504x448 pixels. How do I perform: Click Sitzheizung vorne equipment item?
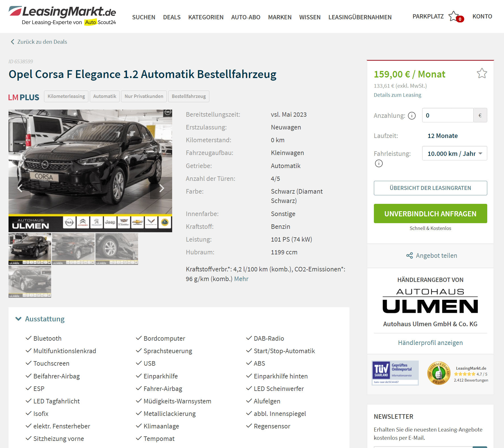click(59, 439)
